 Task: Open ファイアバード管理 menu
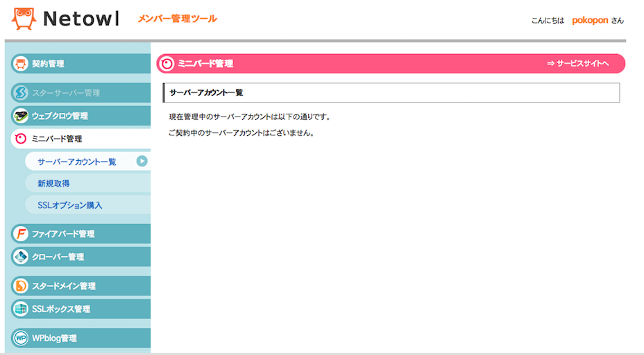[81, 234]
